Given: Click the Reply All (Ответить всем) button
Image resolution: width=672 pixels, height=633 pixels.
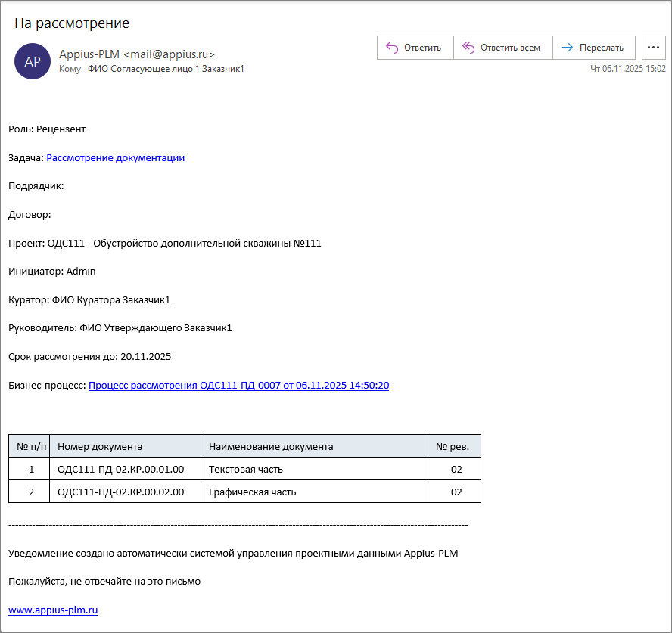Looking at the screenshot, I should (x=502, y=48).
